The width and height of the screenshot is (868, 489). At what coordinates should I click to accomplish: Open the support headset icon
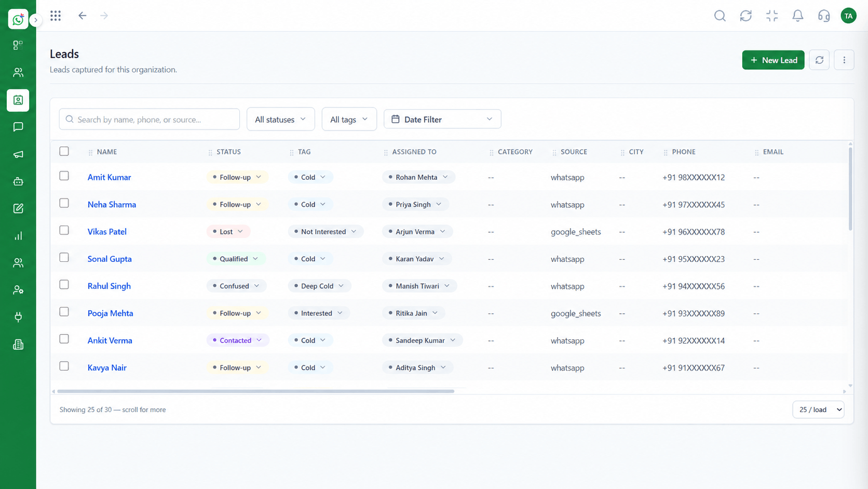[824, 16]
